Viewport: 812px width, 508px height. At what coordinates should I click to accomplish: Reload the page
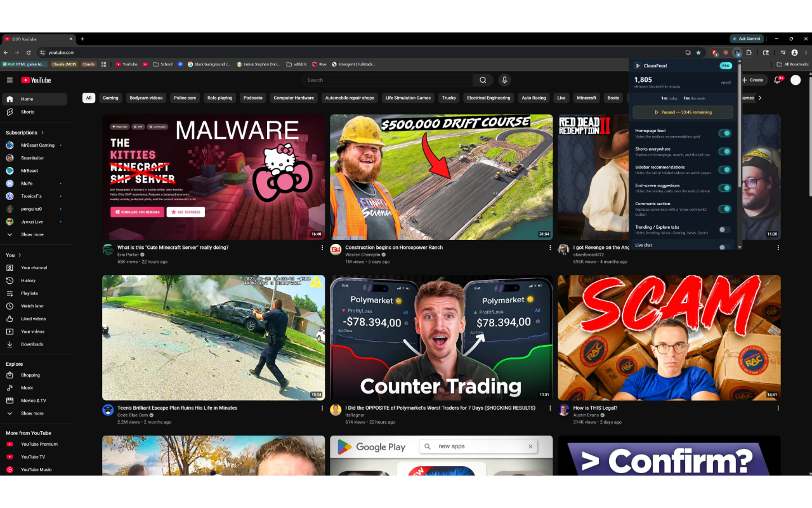click(29, 53)
